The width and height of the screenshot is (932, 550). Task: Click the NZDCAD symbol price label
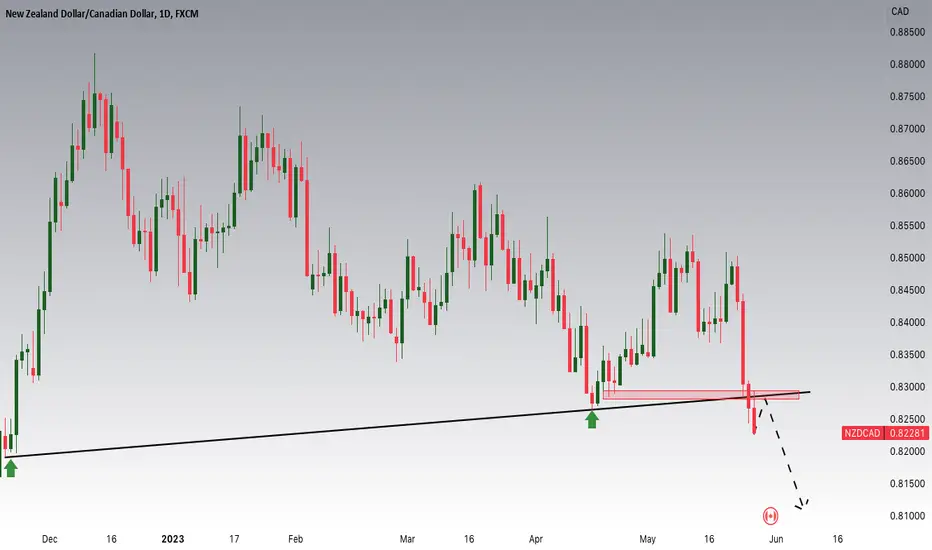(863, 433)
